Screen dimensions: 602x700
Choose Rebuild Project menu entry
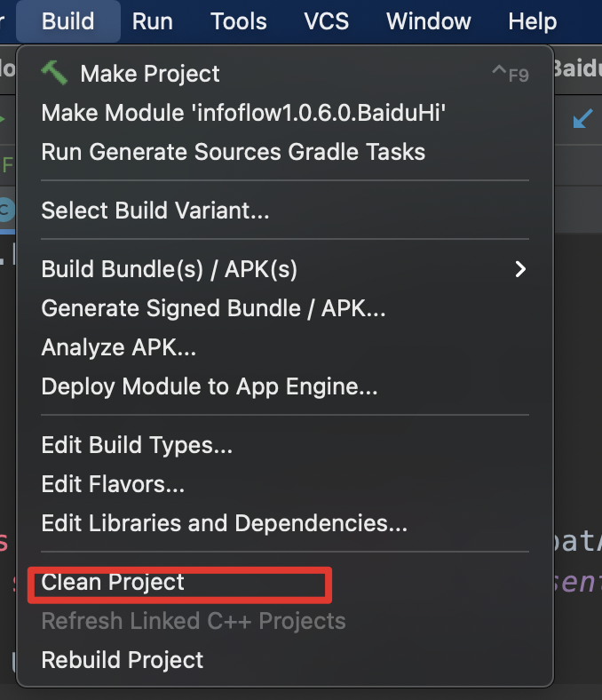click(x=123, y=660)
